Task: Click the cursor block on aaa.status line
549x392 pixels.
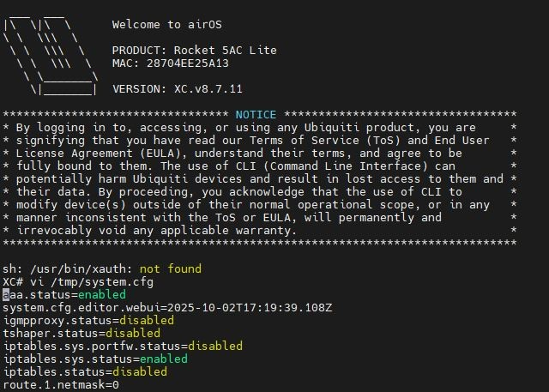Action: coord(6,294)
